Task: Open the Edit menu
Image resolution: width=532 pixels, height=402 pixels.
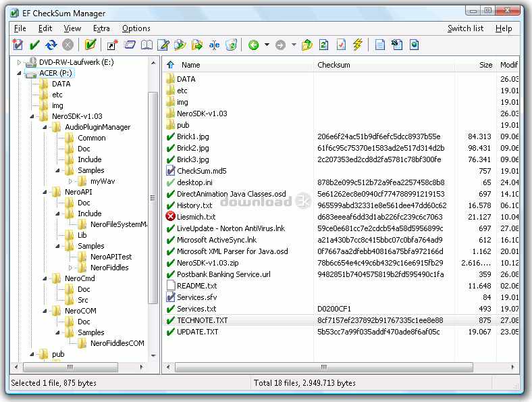Action: click(x=45, y=28)
